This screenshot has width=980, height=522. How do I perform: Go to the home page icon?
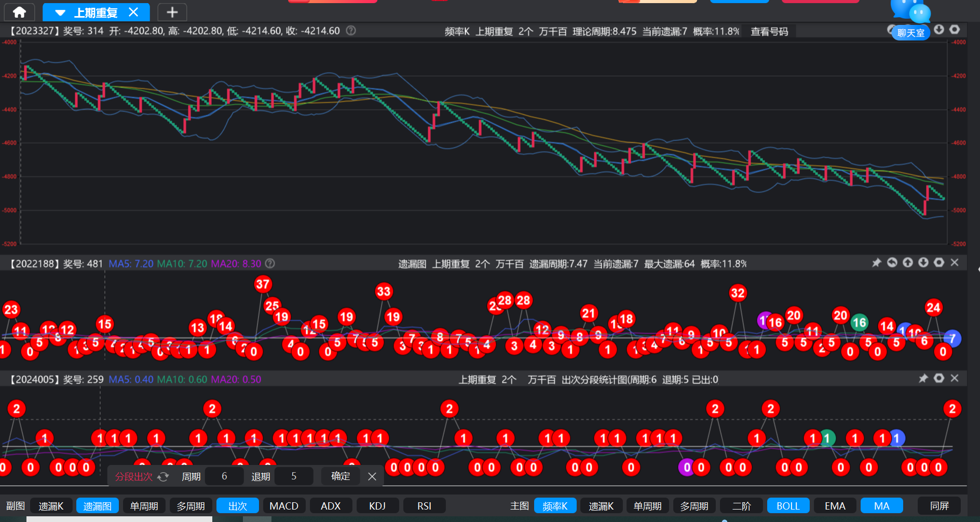(x=19, y=12)
